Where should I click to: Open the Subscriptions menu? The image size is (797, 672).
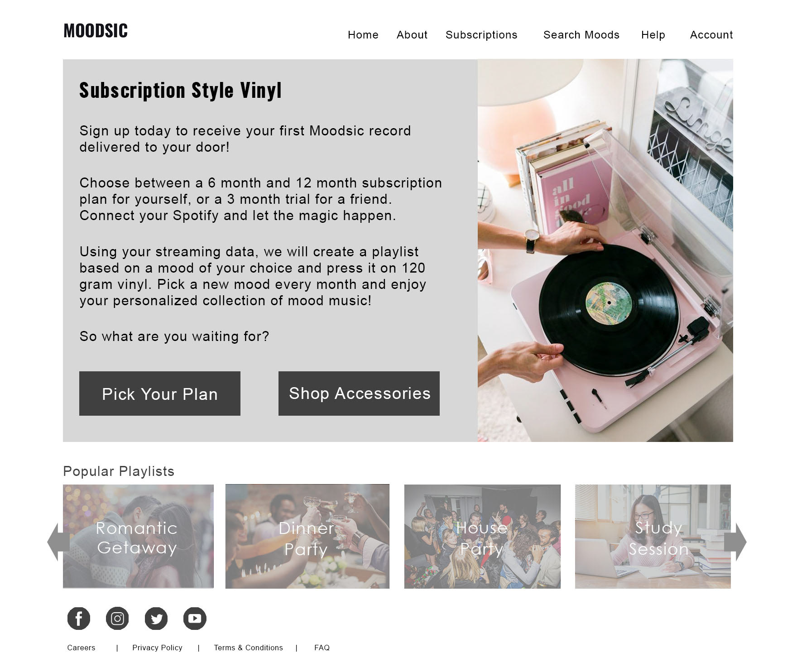pos(481,35)
